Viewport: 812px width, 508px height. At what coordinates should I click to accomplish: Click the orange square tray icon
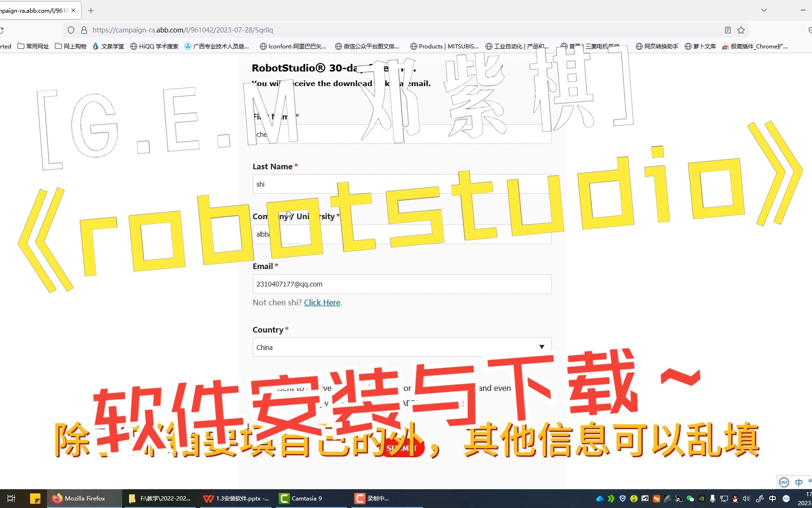[x=656, y=499]
